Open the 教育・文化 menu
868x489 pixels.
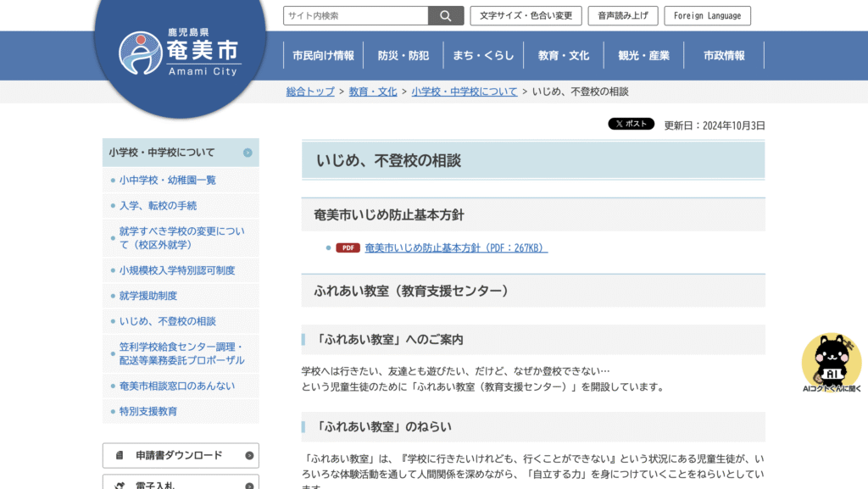(x=563, y=55)
